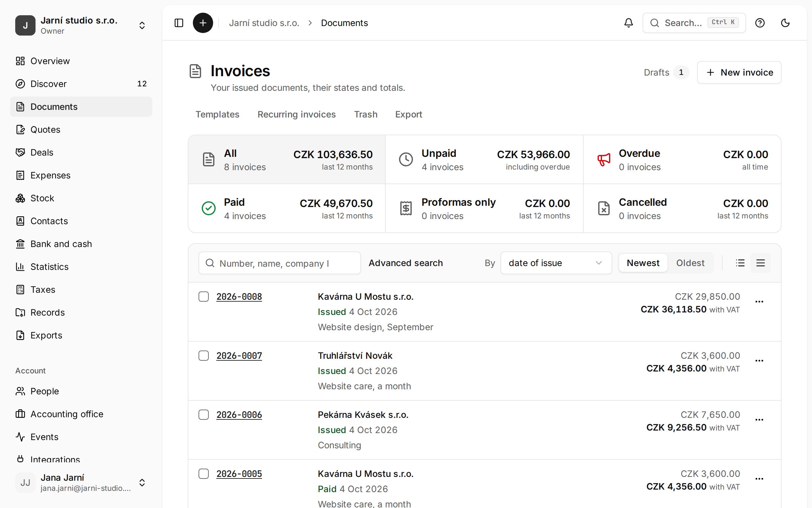Open the notifications bell
Image resolution: width=812 pixels, height=508 pixels.
coord(628,23)
